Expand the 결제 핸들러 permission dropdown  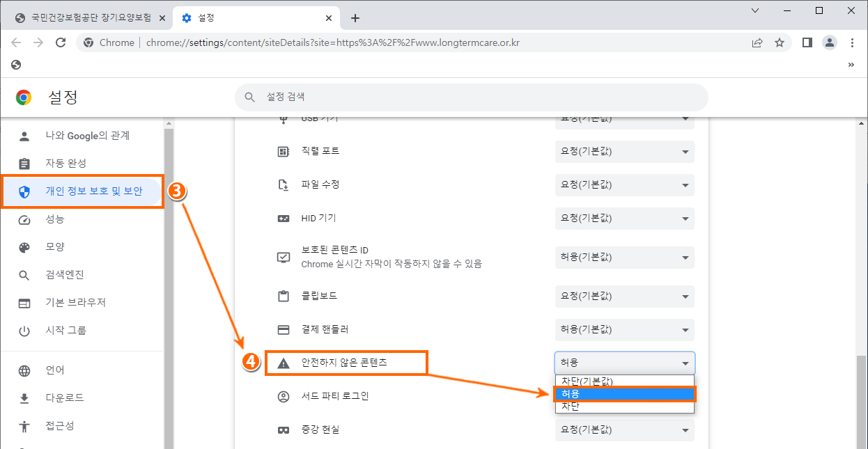pos(624,329)
